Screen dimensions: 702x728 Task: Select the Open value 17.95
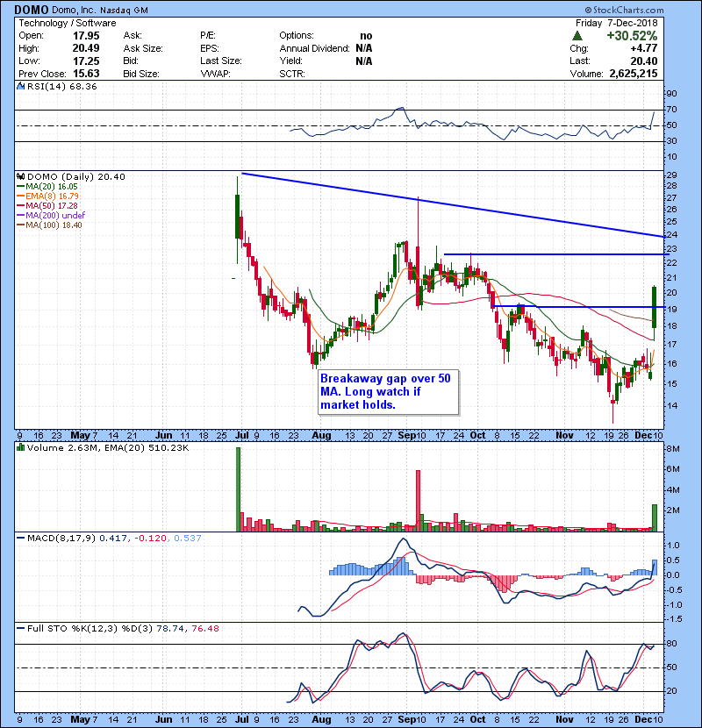coord(86,36)
